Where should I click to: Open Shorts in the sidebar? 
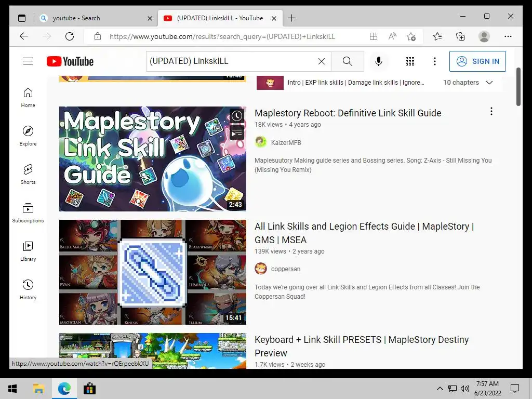(28, 175)
